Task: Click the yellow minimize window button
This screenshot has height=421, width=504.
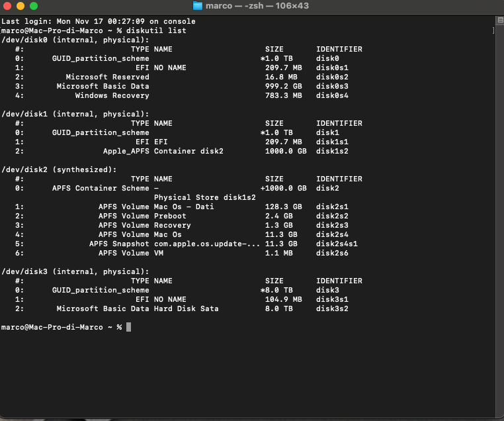Action: pyautogui.click(x=21, y=6)
